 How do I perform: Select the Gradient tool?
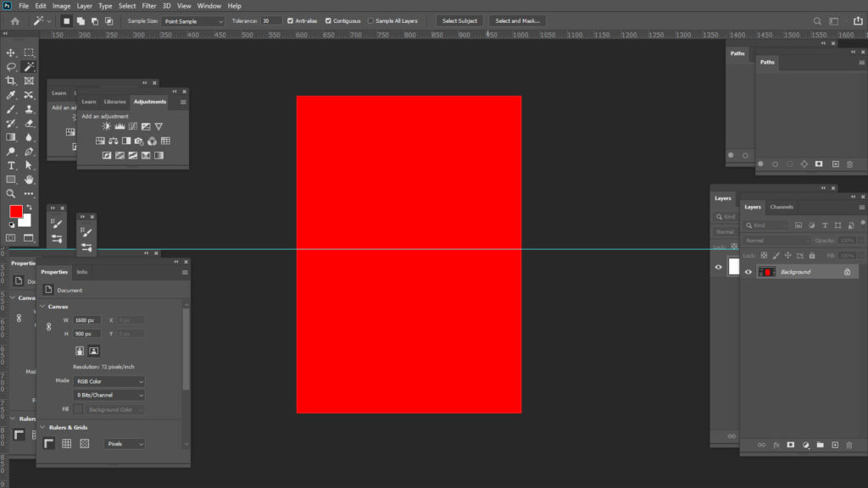pos(10,137)
